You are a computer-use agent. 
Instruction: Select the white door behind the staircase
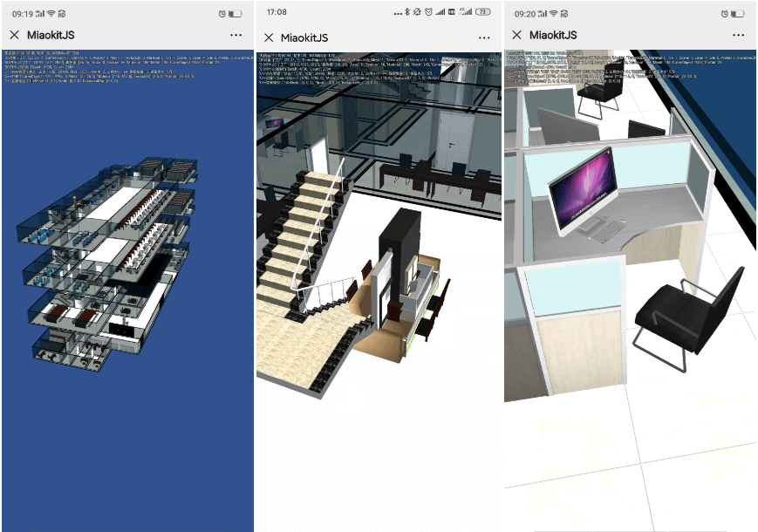pos(454,140)
